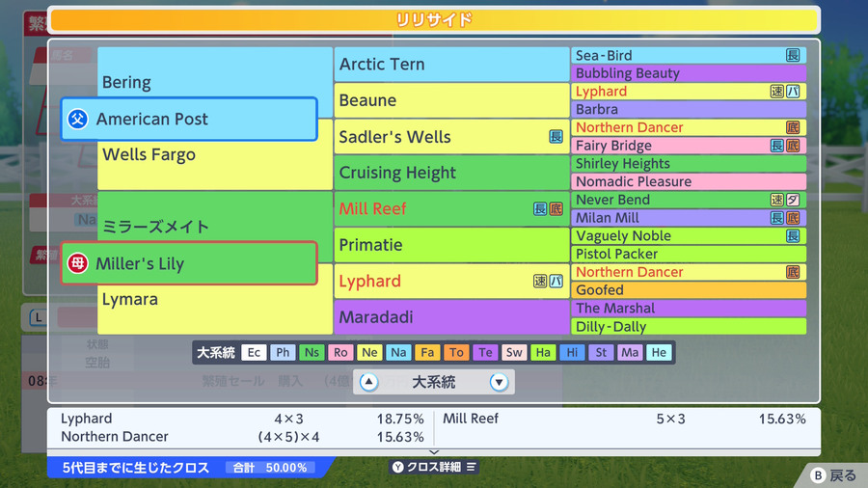Click Mill Reef 5×3 cross row
This screenshot has width=868, height=488.
point(624,419)
